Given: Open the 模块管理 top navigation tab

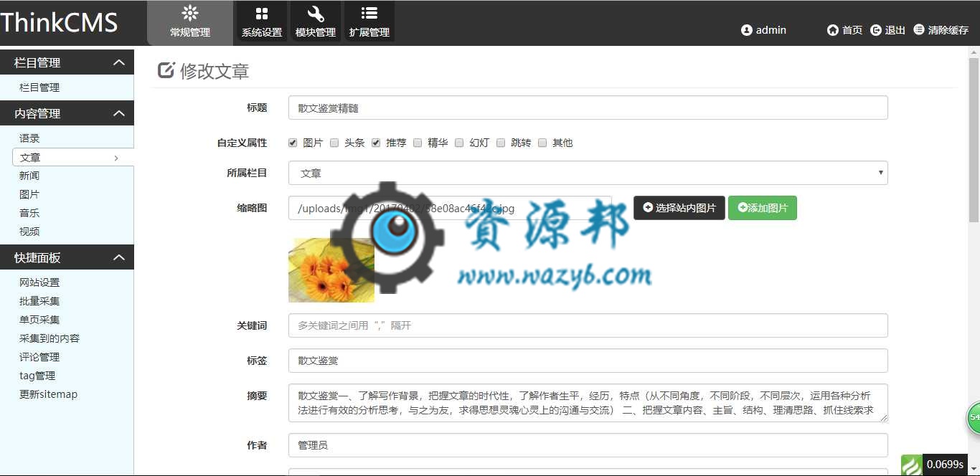Looking at the screenshot, I should (316, 22).
